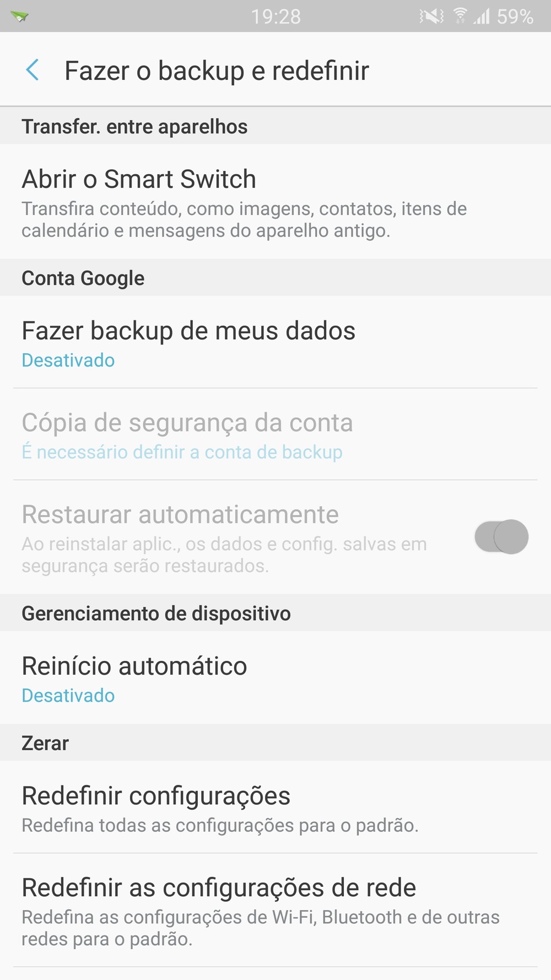Select Redefinir as configurações de rede
Screen dimensions: 551x980
(219, 887)
